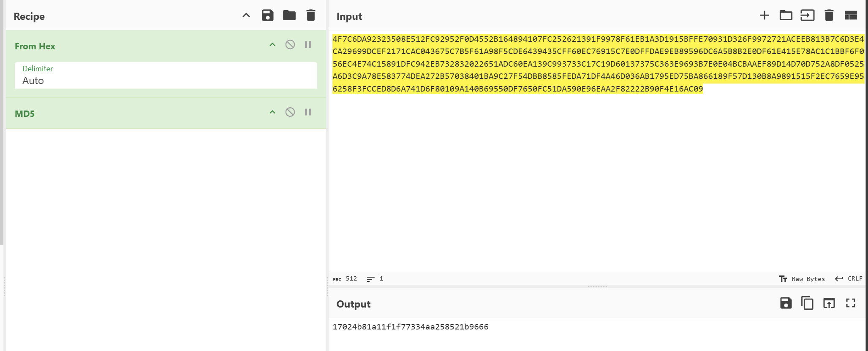The height and width of the screenshot is (351, 868).
Task: Open a file as input
Action: pos(807,16)
